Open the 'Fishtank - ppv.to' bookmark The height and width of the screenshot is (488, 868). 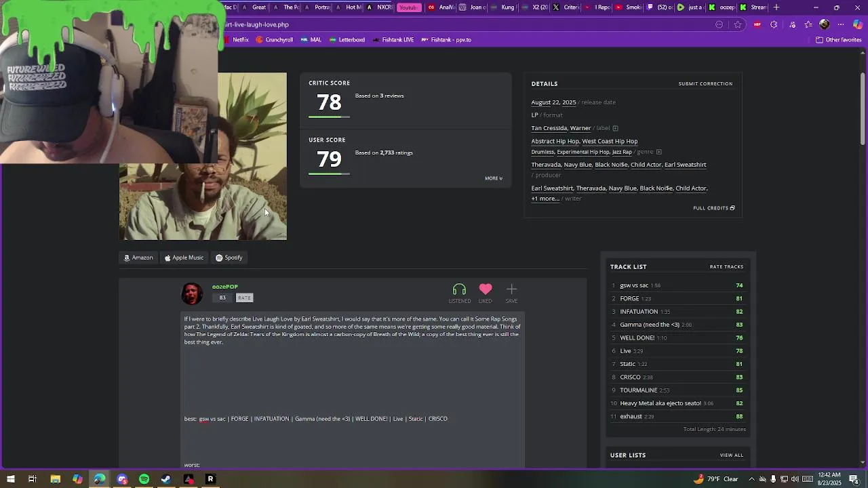tap(446, 40)
